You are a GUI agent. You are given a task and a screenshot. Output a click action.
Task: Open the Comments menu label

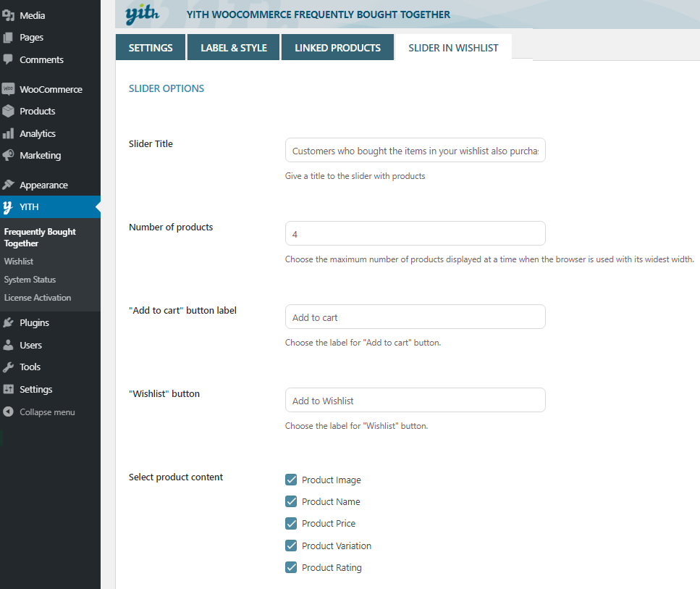tap(41, 59)
